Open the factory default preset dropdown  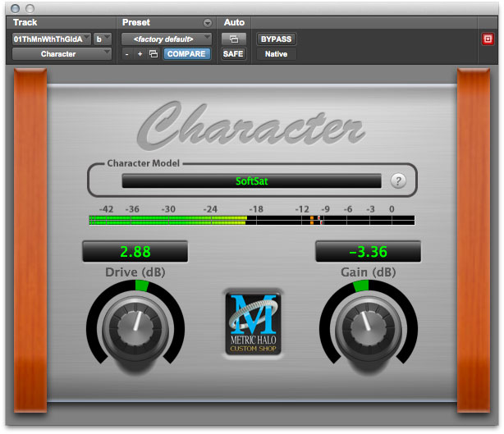point(166,39)
